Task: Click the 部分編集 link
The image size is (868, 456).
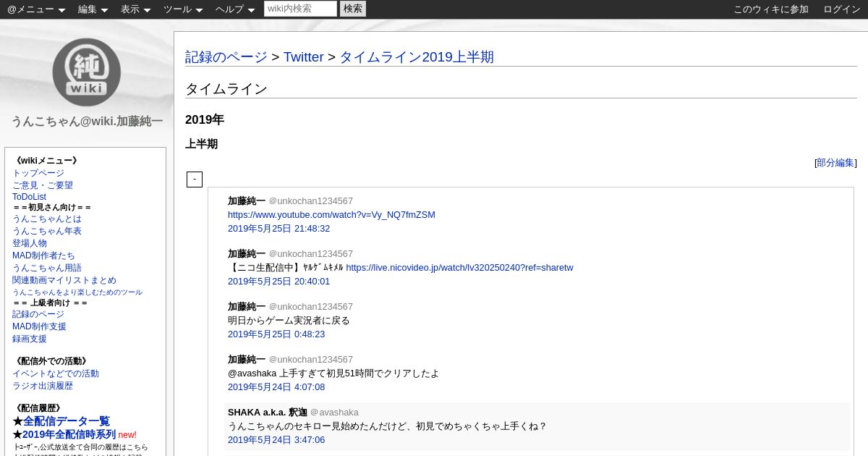Action: [x=835, y=163]
